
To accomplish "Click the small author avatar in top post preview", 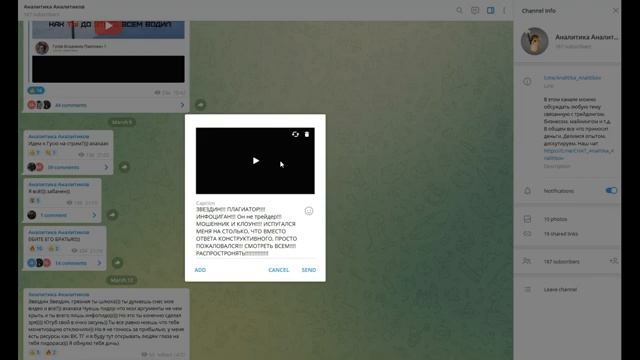I will [x=42, y=48].
